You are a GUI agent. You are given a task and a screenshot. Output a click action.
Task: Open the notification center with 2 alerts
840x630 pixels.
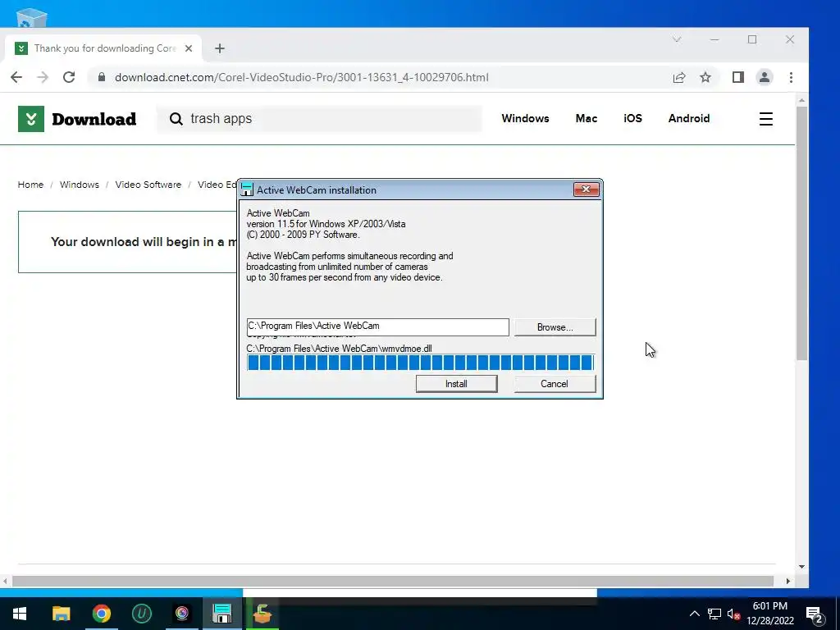point(815,614)
